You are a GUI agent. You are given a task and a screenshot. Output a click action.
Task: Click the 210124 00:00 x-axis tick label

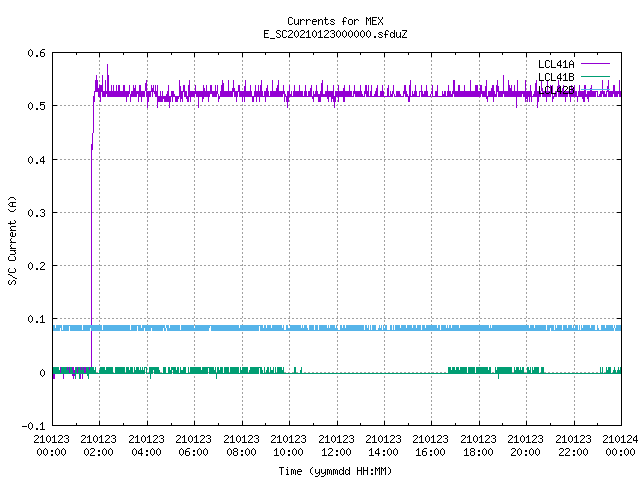[x=620, y=446]
